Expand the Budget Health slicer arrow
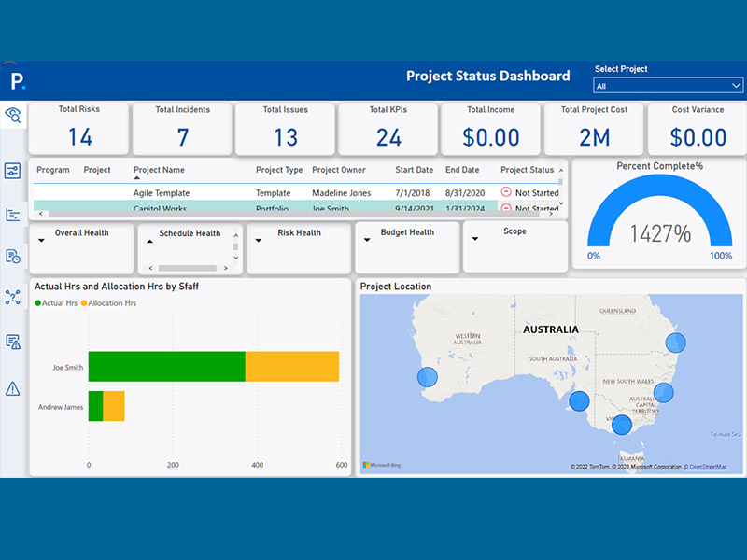 (x=367, y=240)
